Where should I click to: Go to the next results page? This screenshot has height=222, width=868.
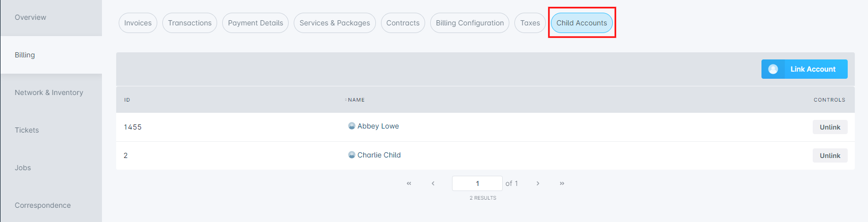[538, 183]
